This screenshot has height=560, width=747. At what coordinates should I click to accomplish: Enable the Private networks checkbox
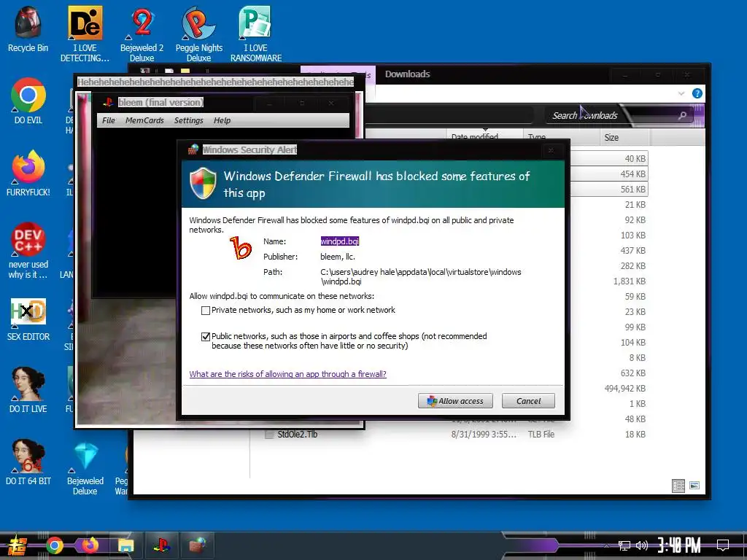tap(205, 311)
